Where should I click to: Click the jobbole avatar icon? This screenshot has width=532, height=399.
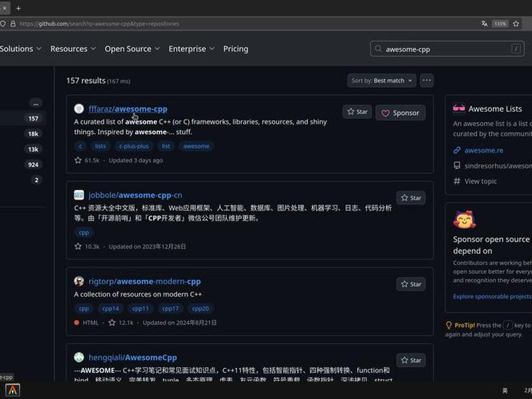pos(79,195)
